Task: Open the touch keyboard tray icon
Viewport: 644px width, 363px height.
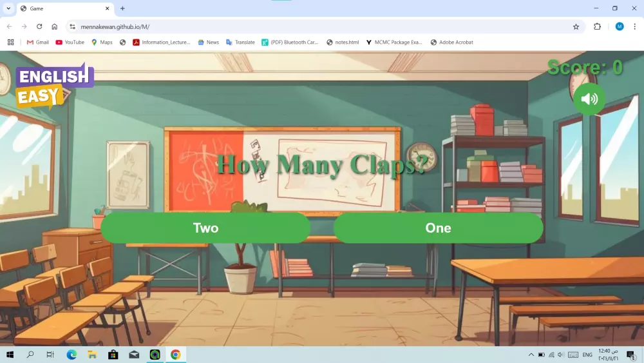Action: pos(573,355)
